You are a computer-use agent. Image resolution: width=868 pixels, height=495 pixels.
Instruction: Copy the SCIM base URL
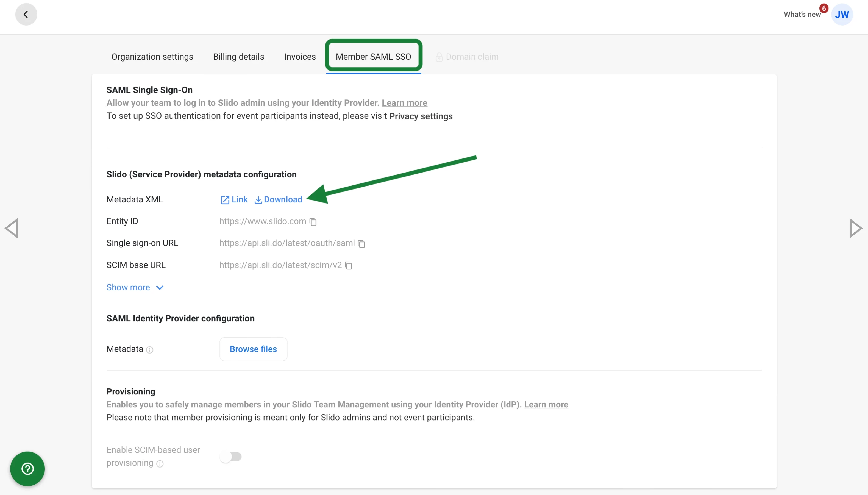point(348,266)
